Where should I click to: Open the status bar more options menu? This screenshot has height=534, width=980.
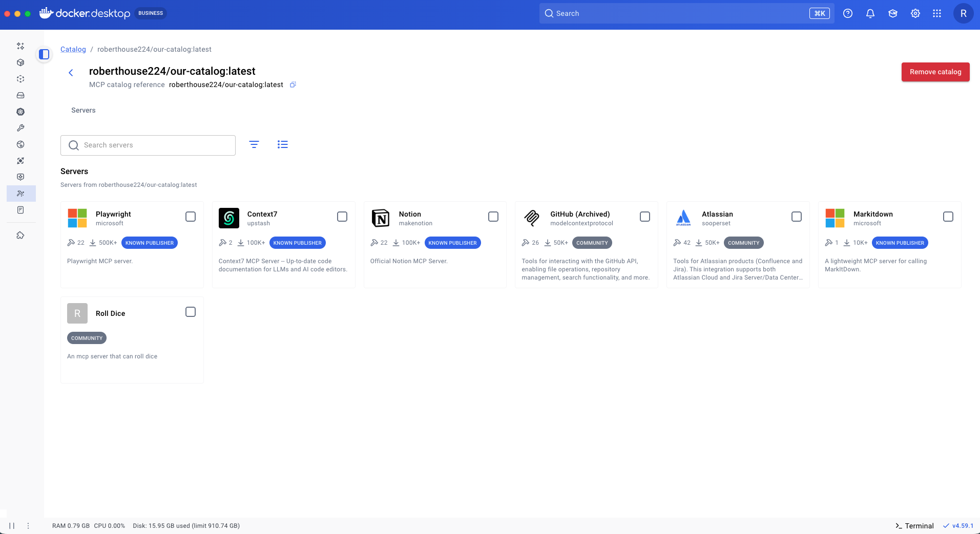point(28,526)
